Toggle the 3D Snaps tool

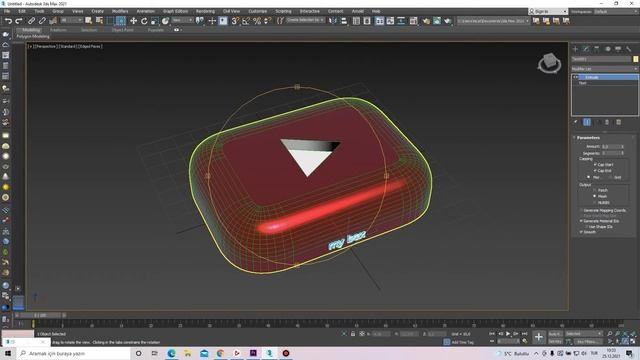(235, 21)
